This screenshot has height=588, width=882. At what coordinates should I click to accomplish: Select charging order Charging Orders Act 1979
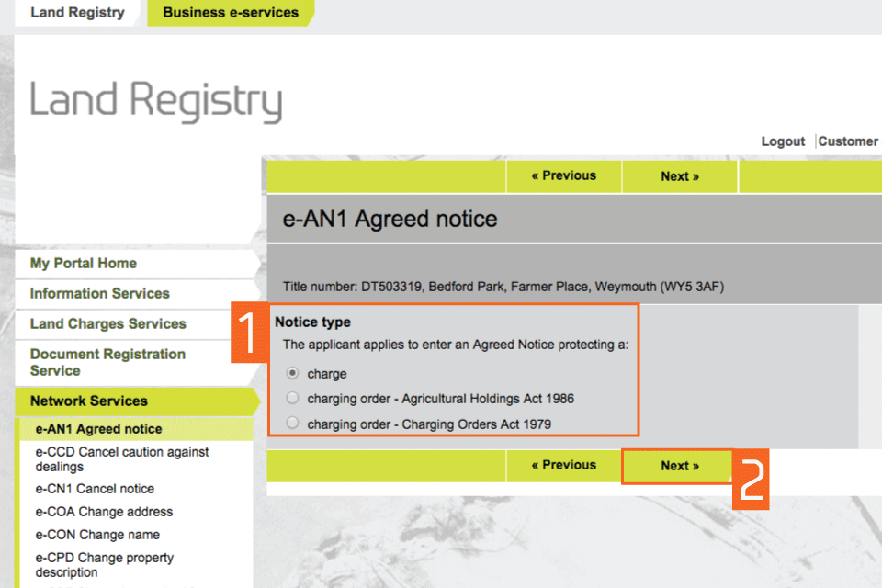point(293,424)
